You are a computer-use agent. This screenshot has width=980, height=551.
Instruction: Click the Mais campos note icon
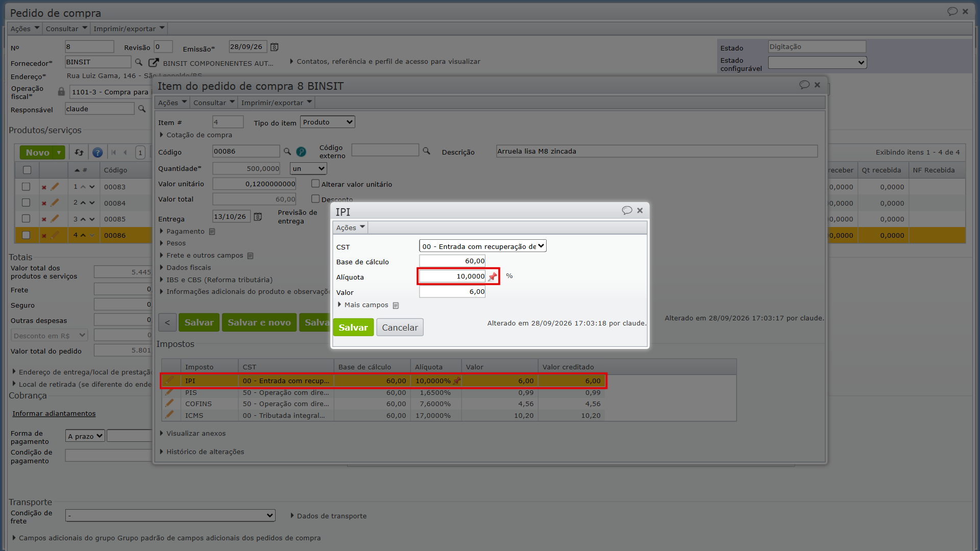pos(396,305)
